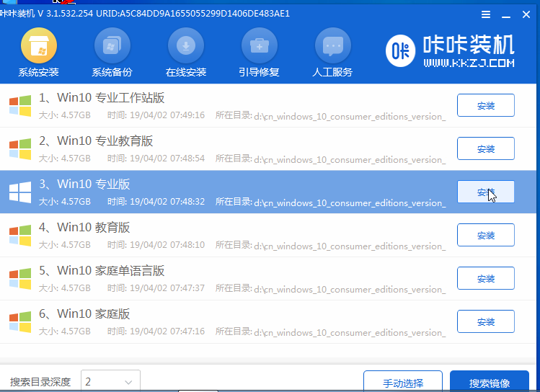This screenshot has width=540, height=392.
Task: Open the 人工服务 chat icon
Action: (333, 45)
